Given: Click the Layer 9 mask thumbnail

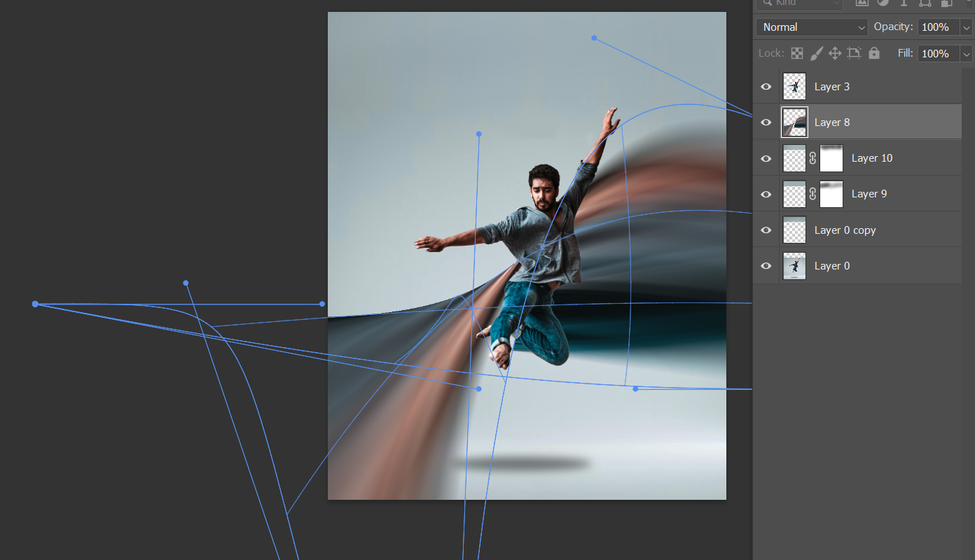Looking at the screenshot, I should [831, 194].
